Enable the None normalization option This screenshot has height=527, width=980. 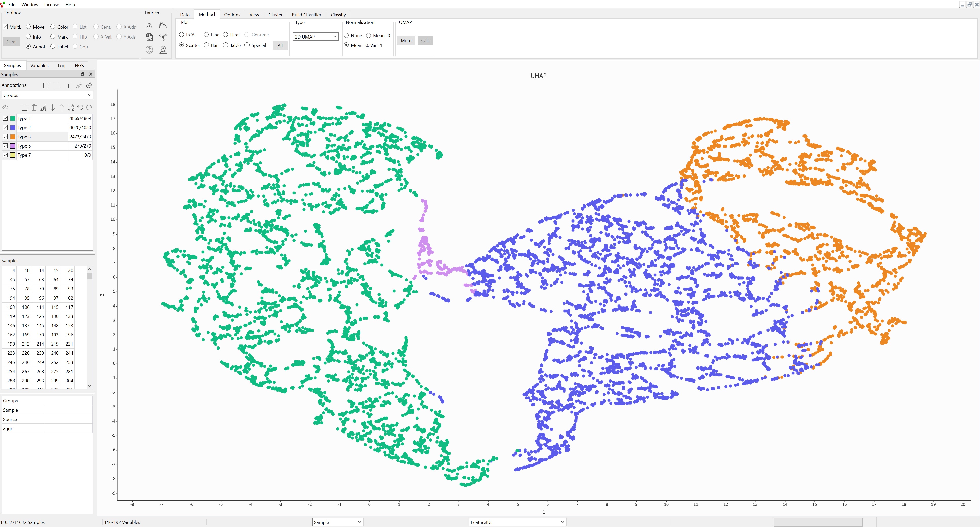point(346,35)
